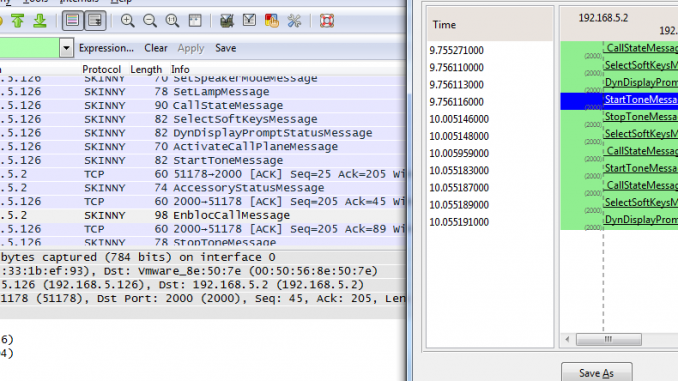Open the capture filters icon
This screenshot has height=381, width=678.
pos(227,21)
